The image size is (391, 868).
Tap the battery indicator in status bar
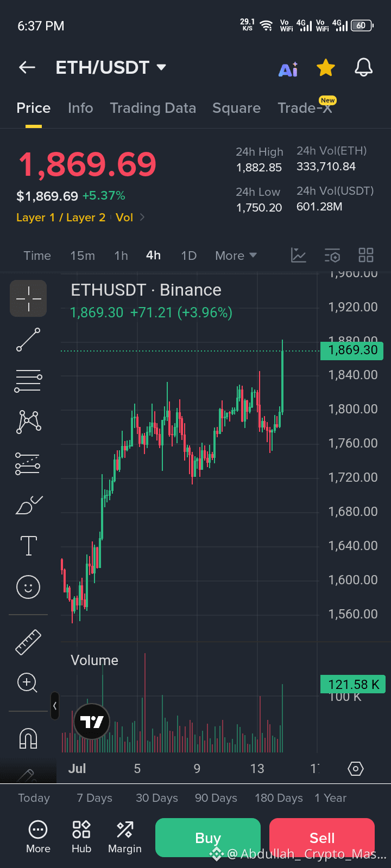(362, 25)
